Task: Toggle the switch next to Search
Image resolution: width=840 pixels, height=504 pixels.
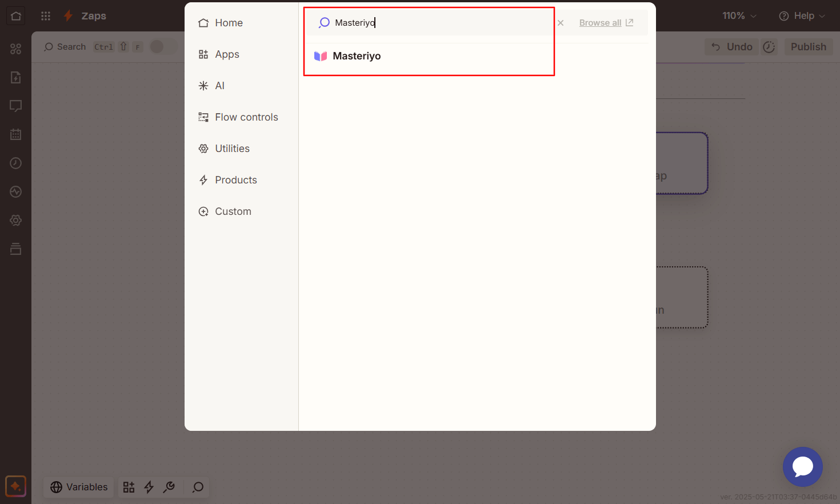Action: (x=163, y=47)
